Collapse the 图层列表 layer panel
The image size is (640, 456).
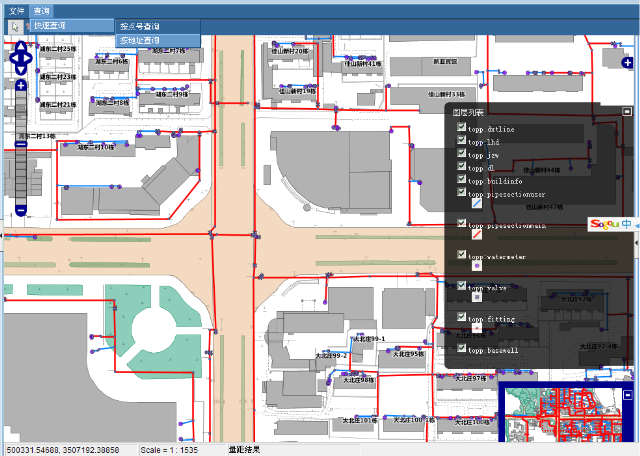[627, 111]
